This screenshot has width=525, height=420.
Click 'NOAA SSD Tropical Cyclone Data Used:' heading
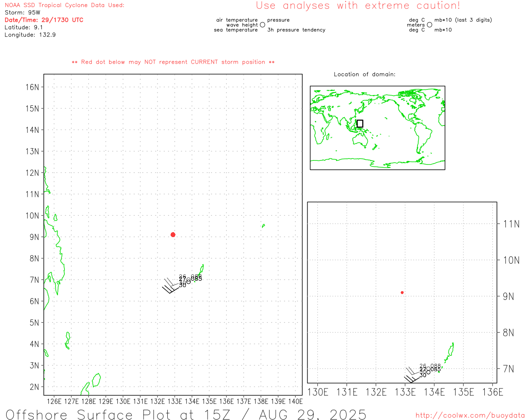point(64,5)
